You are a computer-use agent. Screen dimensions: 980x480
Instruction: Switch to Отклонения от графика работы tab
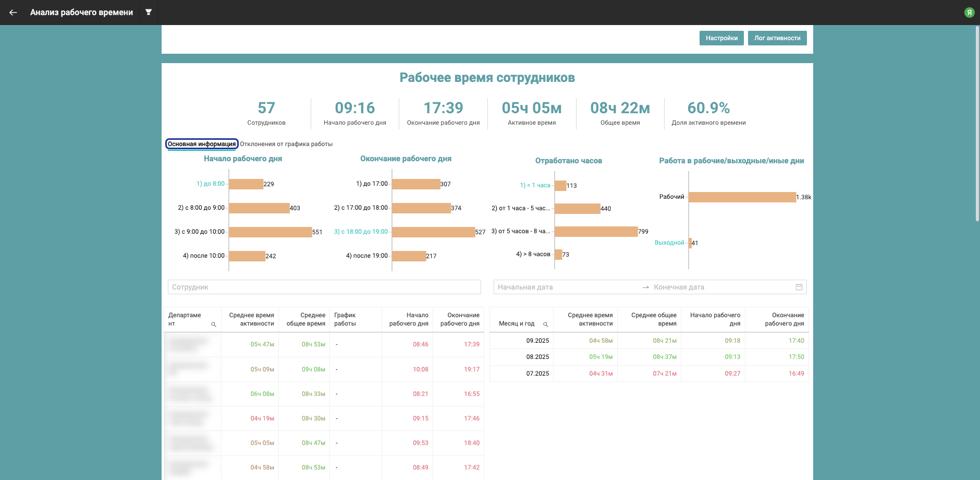(286, 144)
